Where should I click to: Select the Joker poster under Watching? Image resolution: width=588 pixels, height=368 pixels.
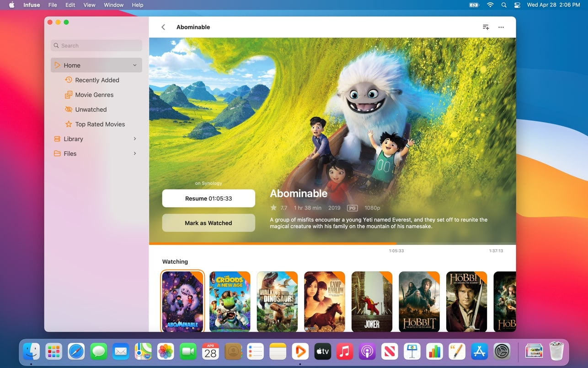372,301
